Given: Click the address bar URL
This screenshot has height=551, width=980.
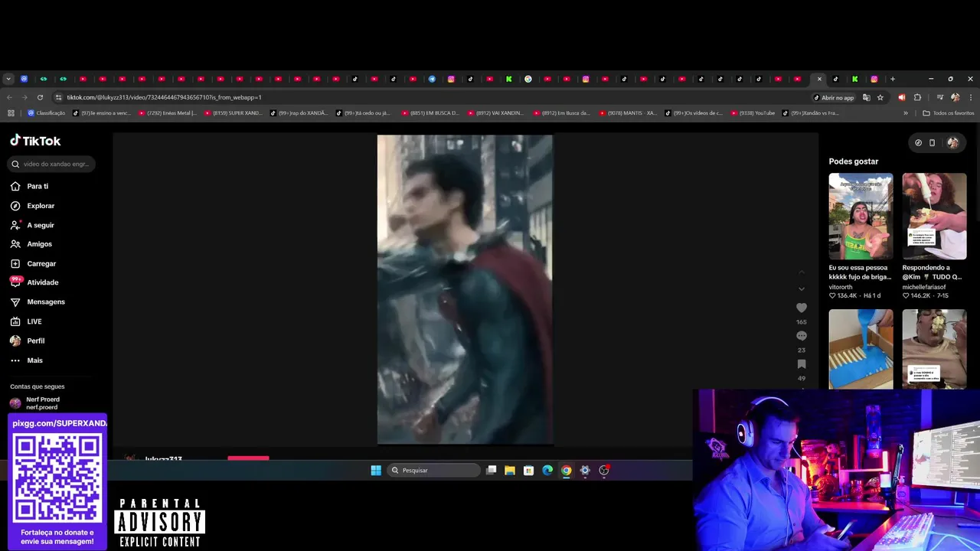Looking at the screenshot, I should [164, 97].
